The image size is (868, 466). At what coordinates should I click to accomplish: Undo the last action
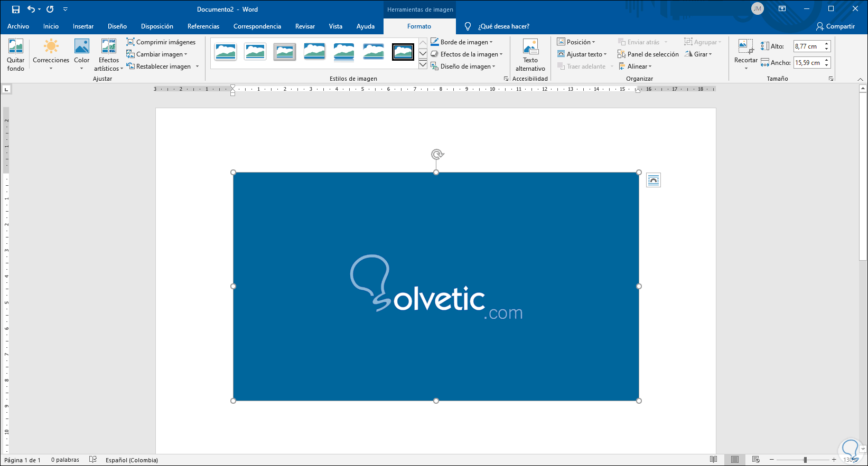coord(31,9)
